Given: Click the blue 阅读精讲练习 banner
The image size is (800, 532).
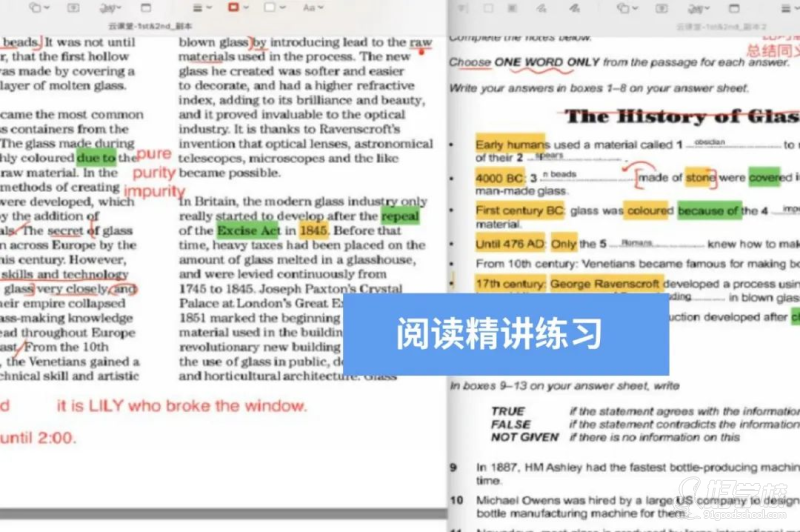Looking at the screenshot, I should pyautogui.click(x=506, y=334).
